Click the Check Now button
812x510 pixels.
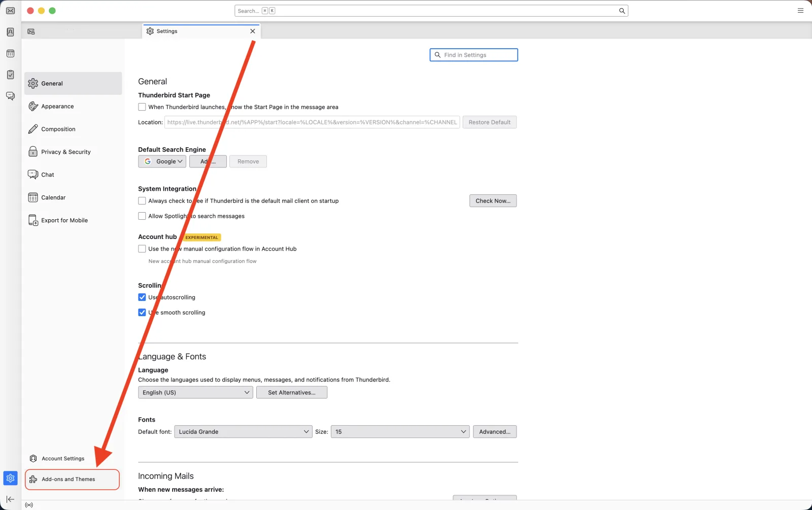pos(493,201)
